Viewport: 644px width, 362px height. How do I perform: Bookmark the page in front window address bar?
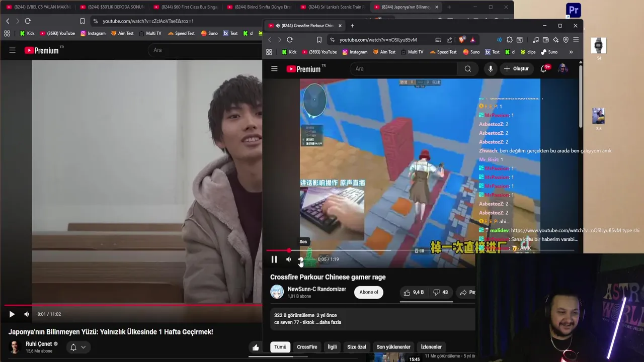(319, 40)
